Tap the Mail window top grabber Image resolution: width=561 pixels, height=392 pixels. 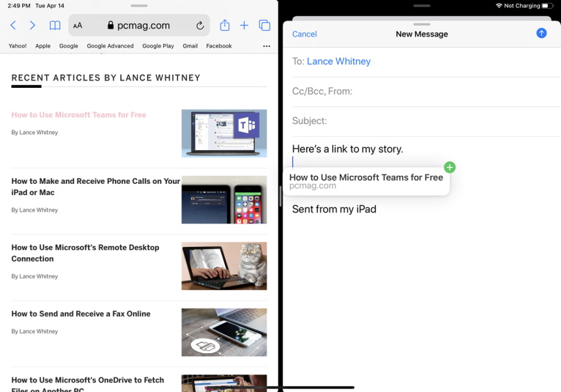tap(421, 6)
